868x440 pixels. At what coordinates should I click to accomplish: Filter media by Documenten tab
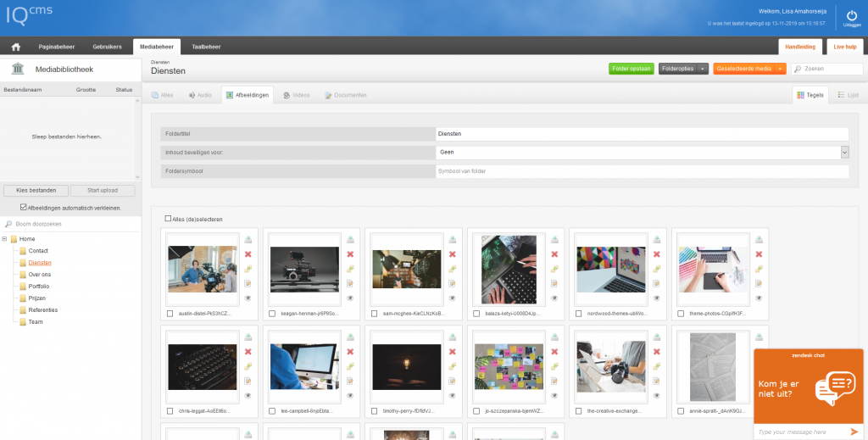346,95
